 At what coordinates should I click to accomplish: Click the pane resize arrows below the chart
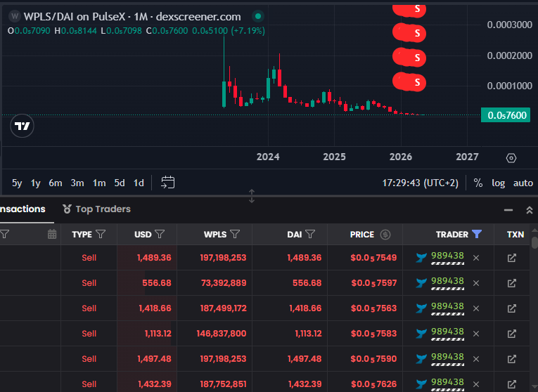(252, 196)
